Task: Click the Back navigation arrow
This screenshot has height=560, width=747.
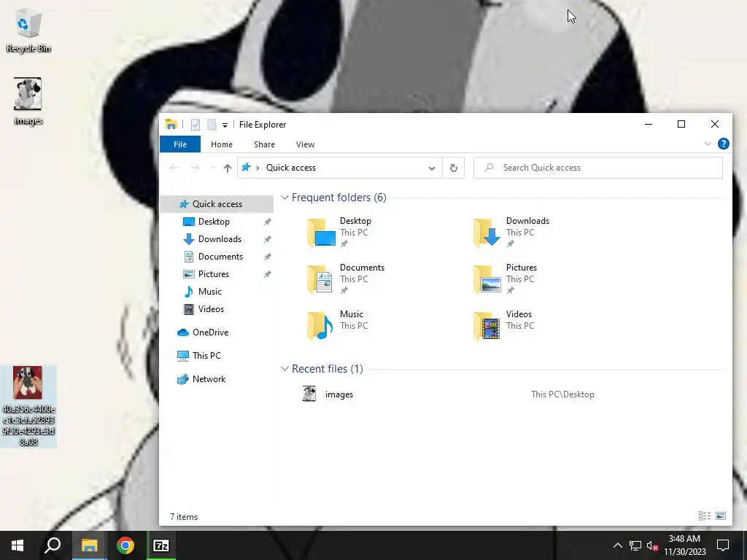Action: 174,168
